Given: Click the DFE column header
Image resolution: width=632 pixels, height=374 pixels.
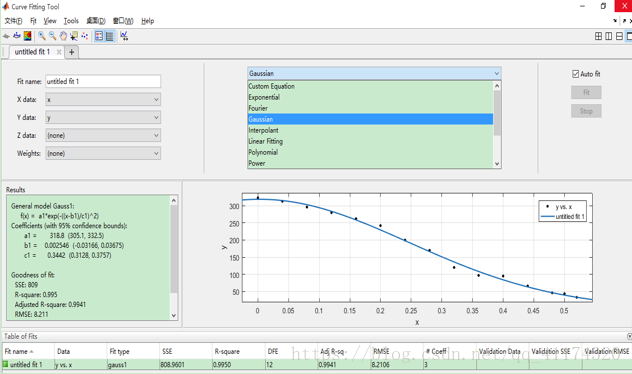Looking at the screenshot, I should pos(291,351).
